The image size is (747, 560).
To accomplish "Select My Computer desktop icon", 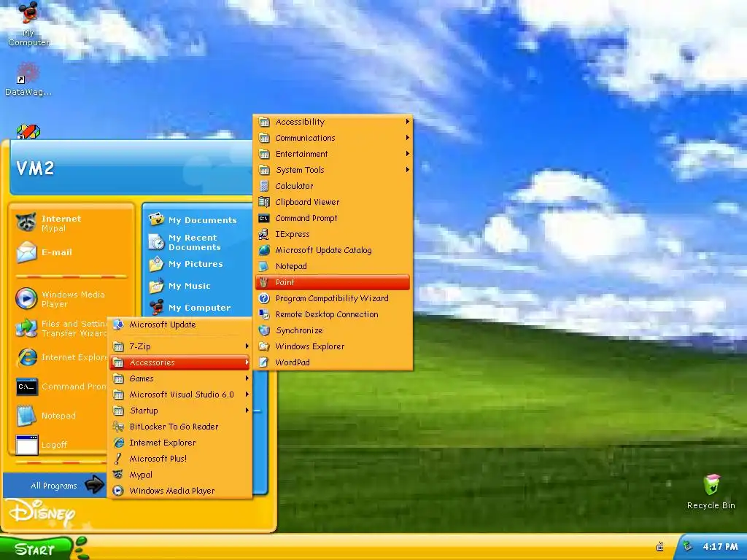I will pos(28,24).
